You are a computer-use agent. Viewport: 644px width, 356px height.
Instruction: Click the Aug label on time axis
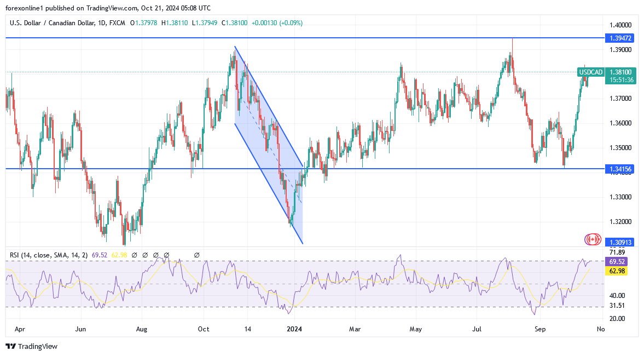pos(141,329)
